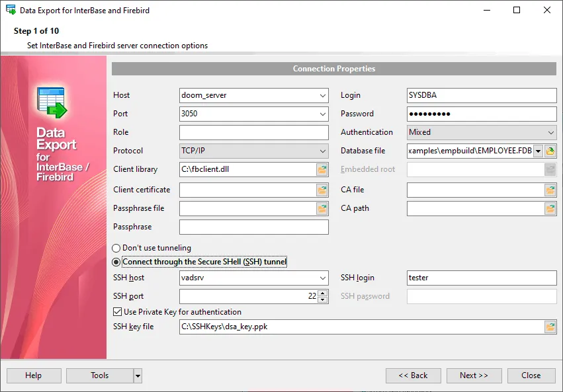This screenshot has height=392, width=563.
Task: Click the Client certificate field
Action: pyautogui.click(x=248, y=190)
